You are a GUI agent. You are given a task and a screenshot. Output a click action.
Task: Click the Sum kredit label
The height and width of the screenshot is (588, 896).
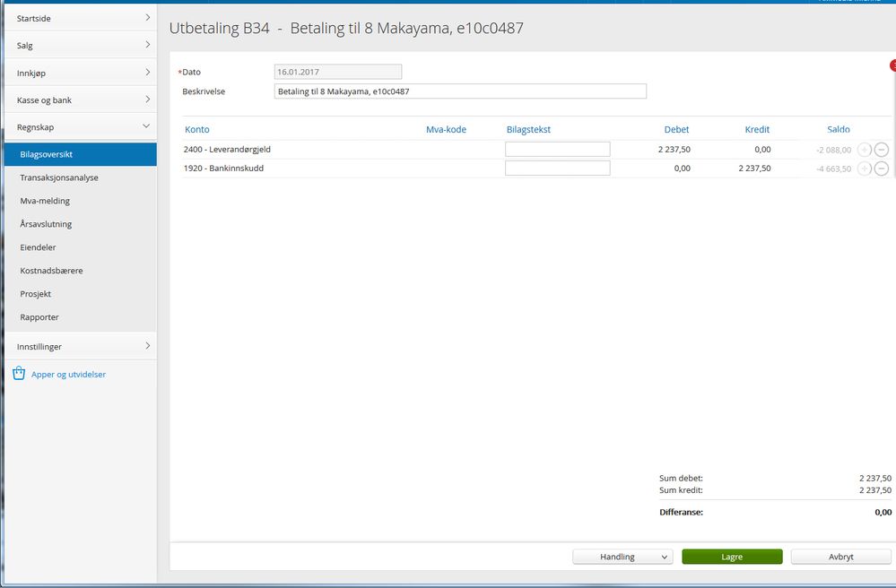point(681,490)
